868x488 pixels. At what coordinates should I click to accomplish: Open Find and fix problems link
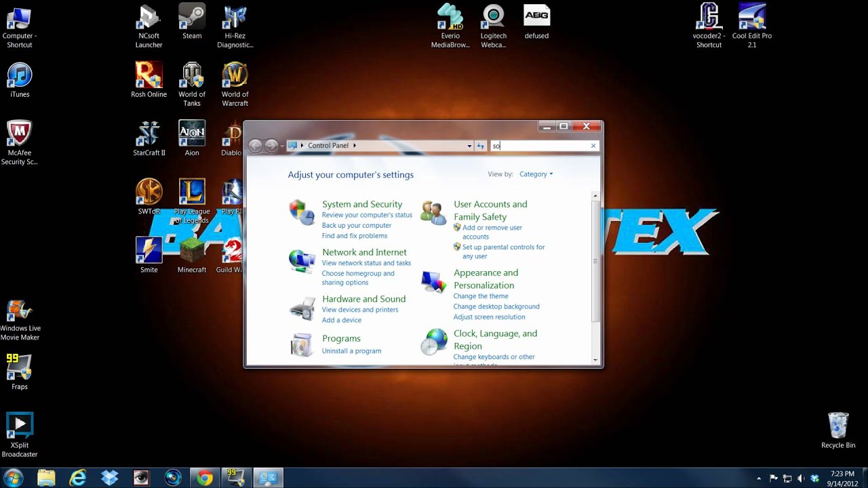click(355, 236)
